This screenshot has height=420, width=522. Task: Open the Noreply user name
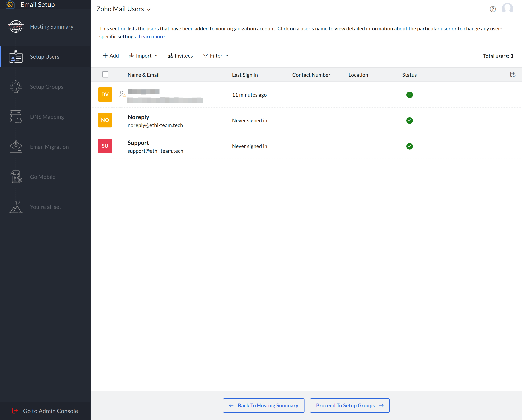pyautogui.click(x=138, y=117)
